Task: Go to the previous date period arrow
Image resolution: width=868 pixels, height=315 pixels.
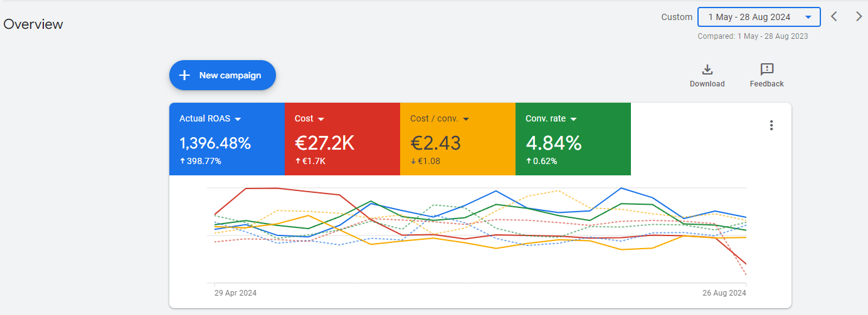Action: pyautogui.click(x=834, y=17)
